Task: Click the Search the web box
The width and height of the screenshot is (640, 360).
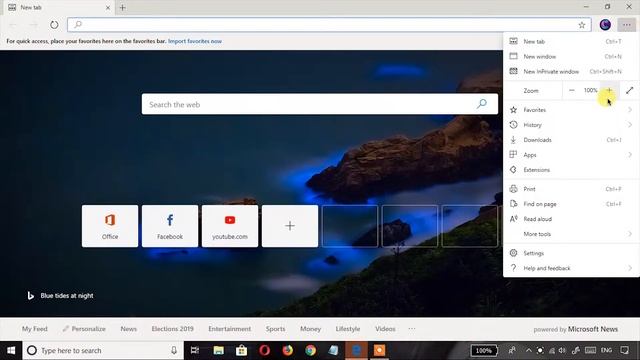Action: pos(320,104)
